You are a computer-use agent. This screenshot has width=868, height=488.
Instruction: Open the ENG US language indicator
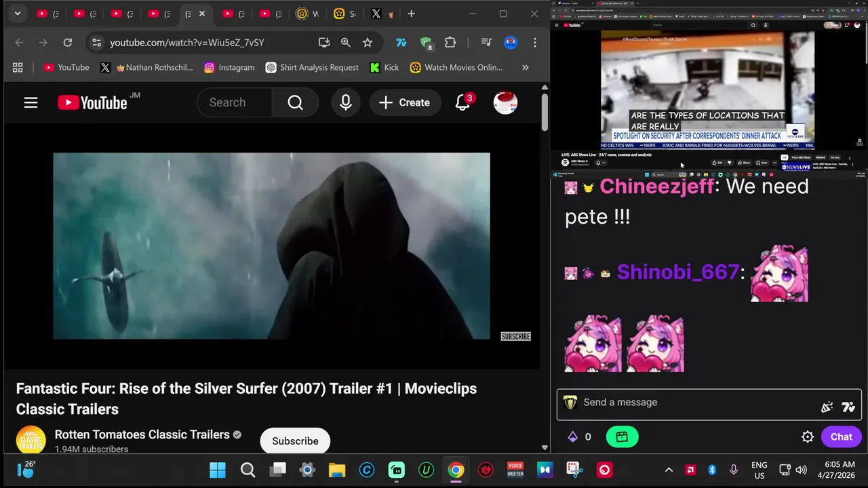[x=759, y=470]
